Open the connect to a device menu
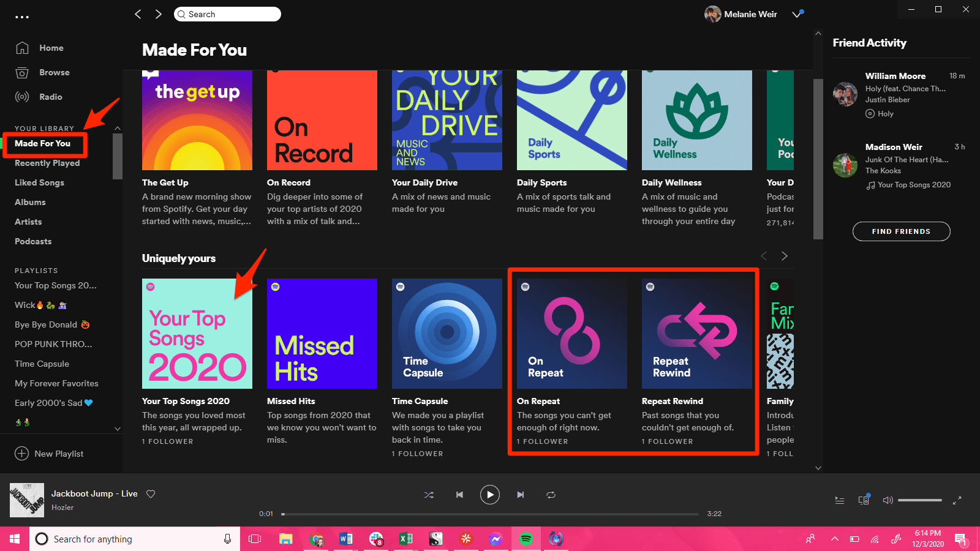980x551 pixels. tap(864, 500)
